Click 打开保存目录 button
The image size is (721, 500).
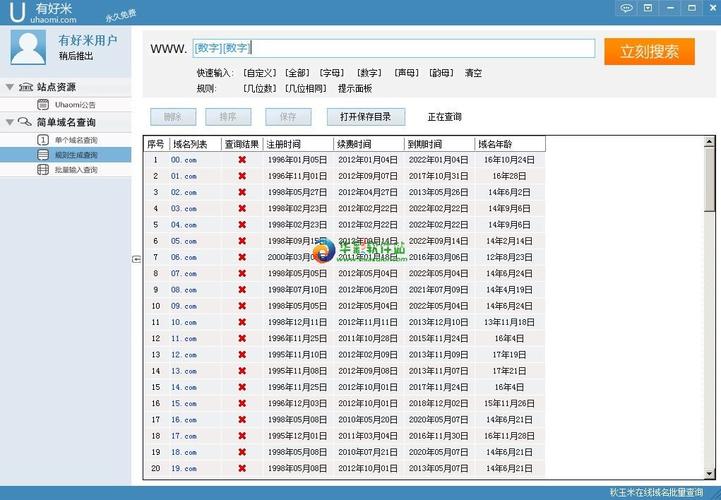click(x=366, y=117)
